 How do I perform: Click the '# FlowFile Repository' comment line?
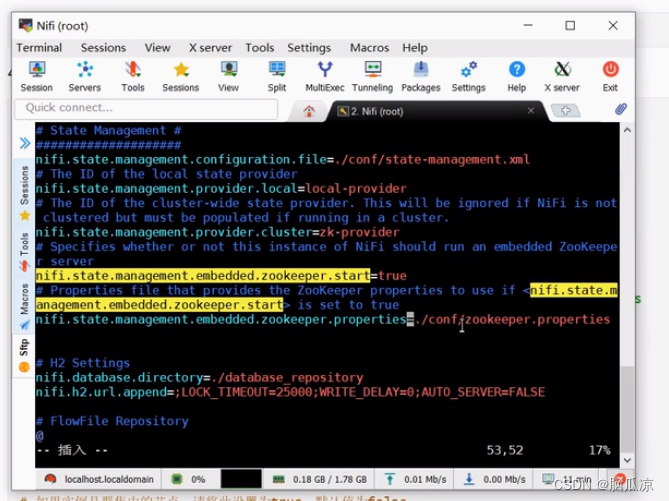pos(112,421)
